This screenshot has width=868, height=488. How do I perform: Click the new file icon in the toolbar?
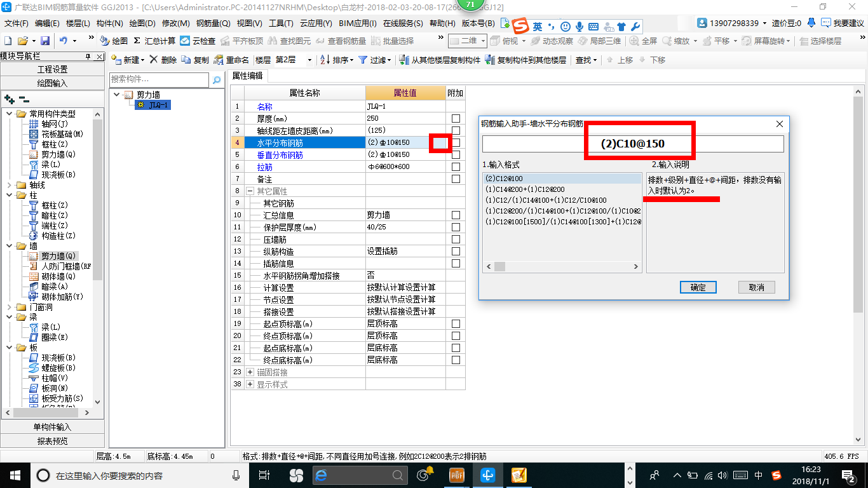8,41
